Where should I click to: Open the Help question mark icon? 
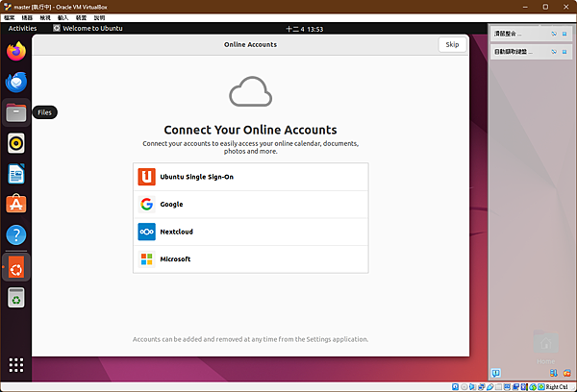[x=16, y=234]
